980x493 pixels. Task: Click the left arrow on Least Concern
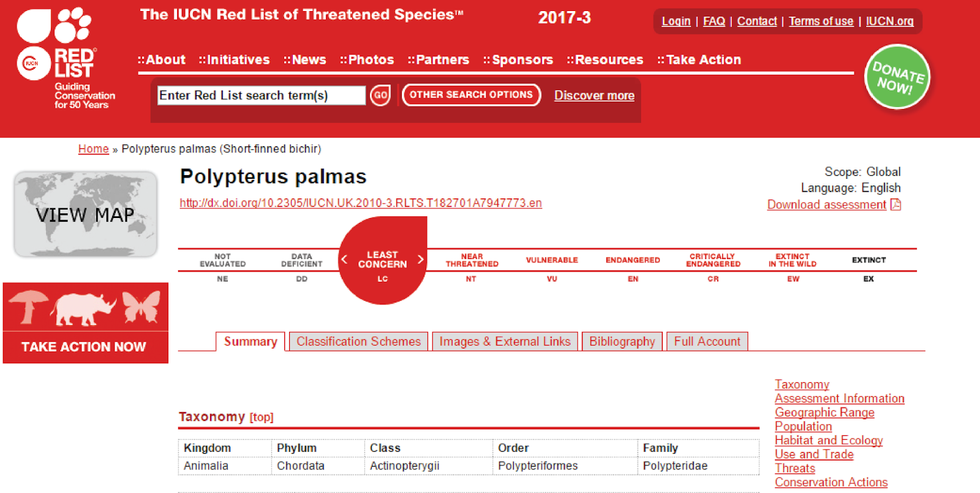point(344,260)
